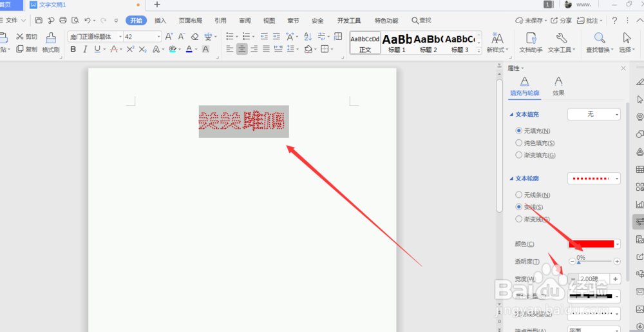The width and height of the screenshot is (644, 332).
Task: Apply strikethrough to text
Action: (114, 49)
